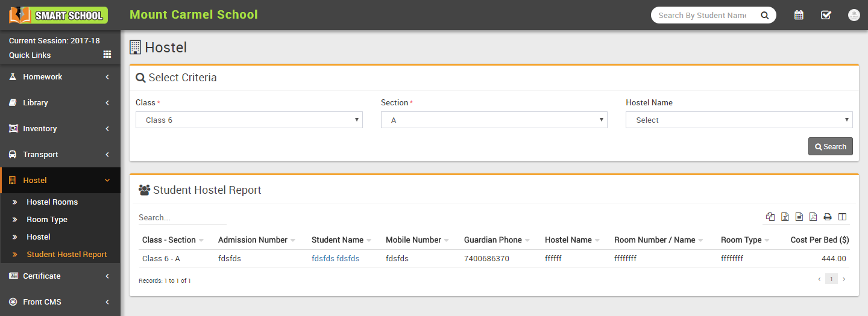Sort table by Admission Number column
The height and width of the screenshot is (316, 868).
click(x=253, y=240)
